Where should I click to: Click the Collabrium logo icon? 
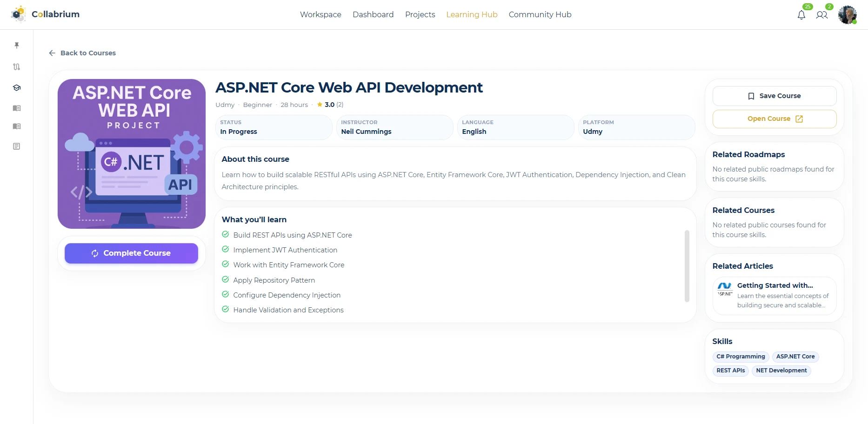click(x=18, y=14)
